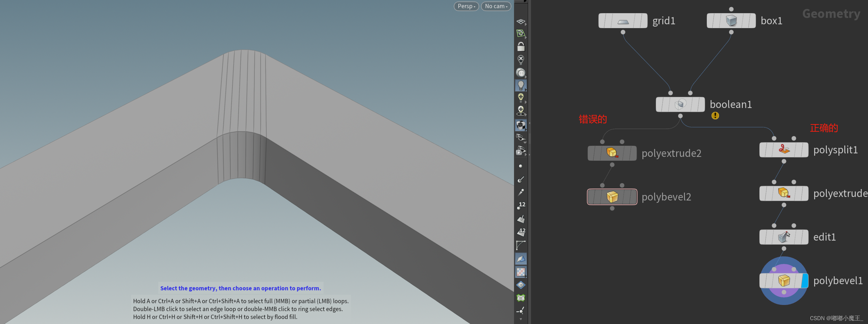Image resolution: width=868 pixels, height=324 pixels.
Task: Click the UV checker background icon
Action: click(x=521, y=272)
